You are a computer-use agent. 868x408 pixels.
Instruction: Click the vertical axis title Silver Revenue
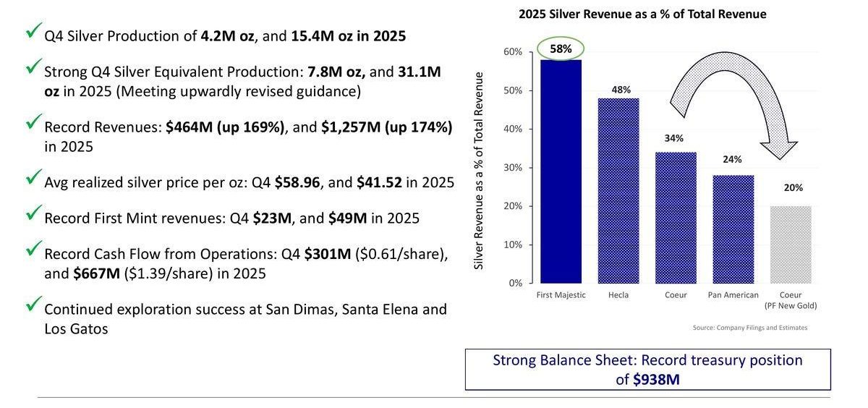click(x=479, y=171)
